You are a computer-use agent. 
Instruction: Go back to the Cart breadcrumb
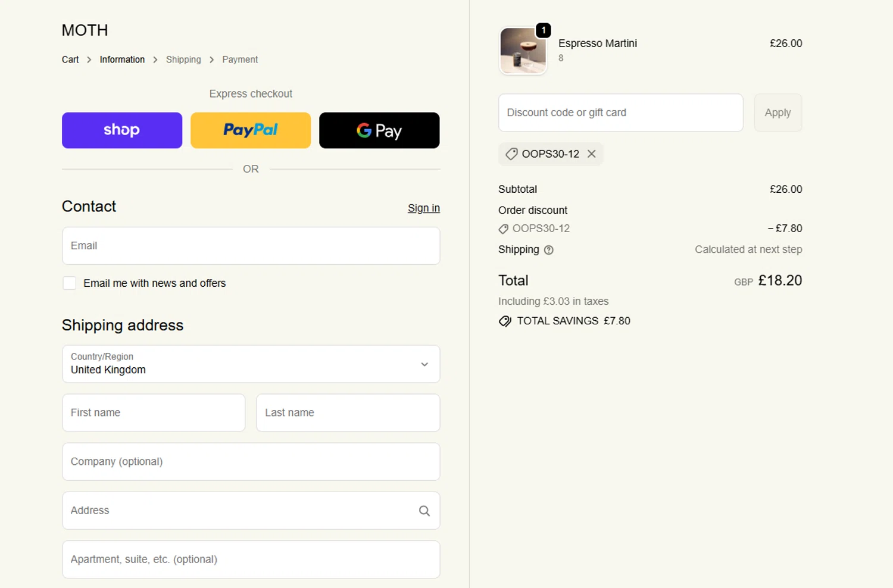pyautogui.click(x=70, y=60)
